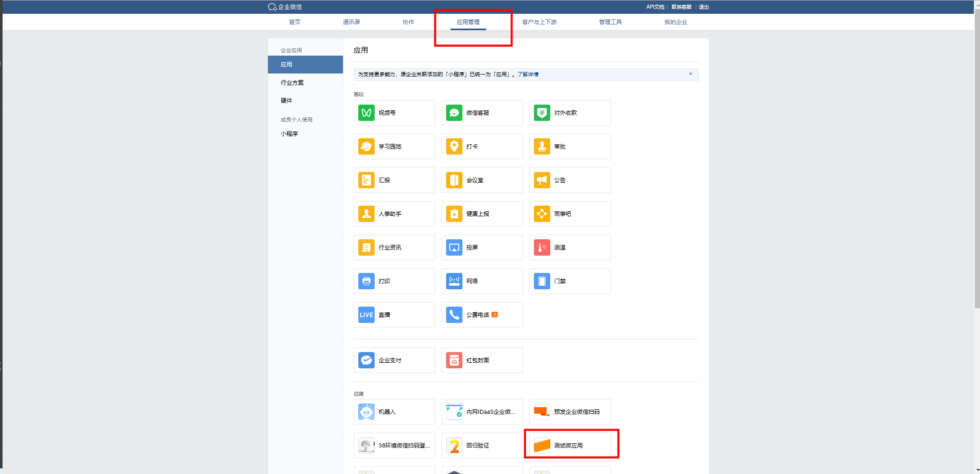Dismiss the notice banner with the X
Image resolution: width=980 pixels, height=474 pixels.
[x=690, y=74]
